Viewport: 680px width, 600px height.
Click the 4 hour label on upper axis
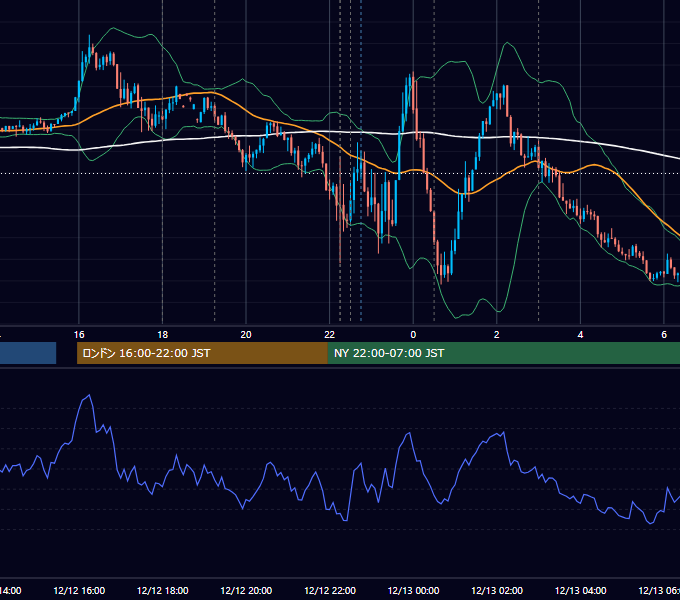click(x=580, y=335)
